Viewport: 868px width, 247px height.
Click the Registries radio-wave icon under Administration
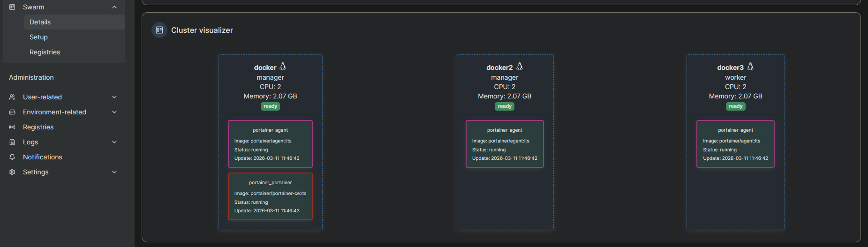pos(12,127)
